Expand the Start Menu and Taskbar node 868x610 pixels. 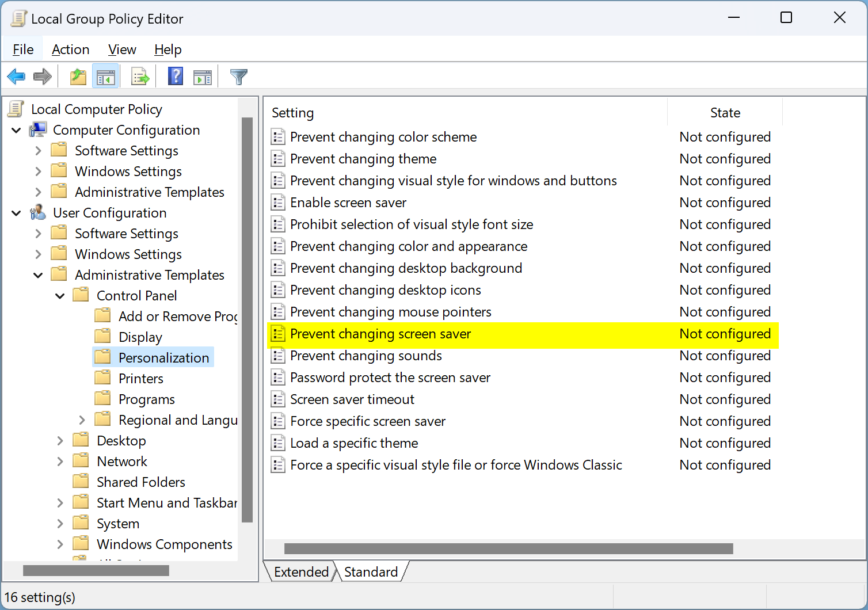pos(60,503)
